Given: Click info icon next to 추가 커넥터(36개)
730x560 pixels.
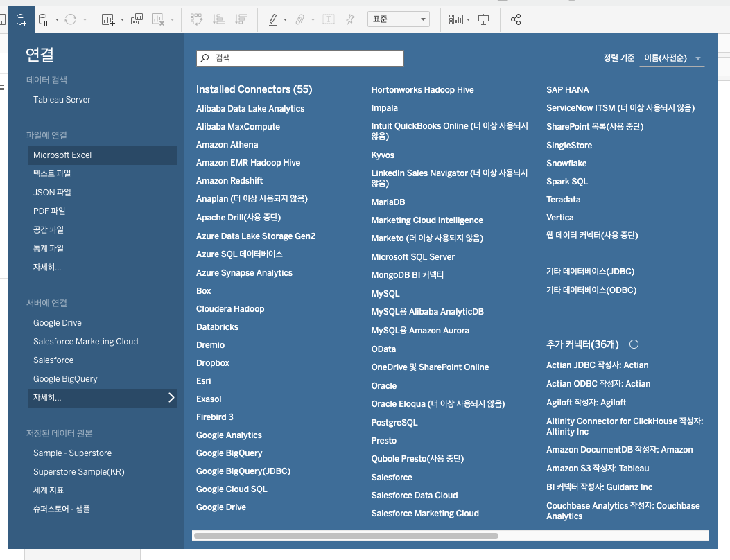Looking at the screenshot, I should click(634, 344).
